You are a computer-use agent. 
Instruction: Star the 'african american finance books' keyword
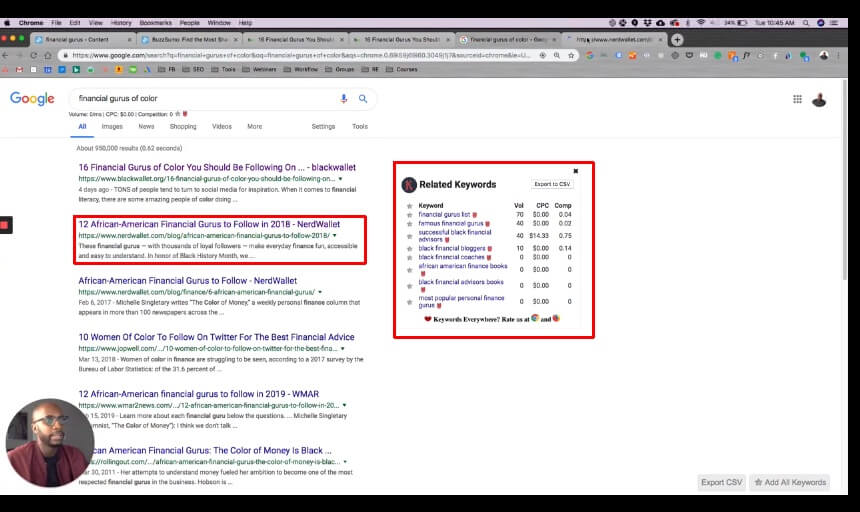pos(409,270)
